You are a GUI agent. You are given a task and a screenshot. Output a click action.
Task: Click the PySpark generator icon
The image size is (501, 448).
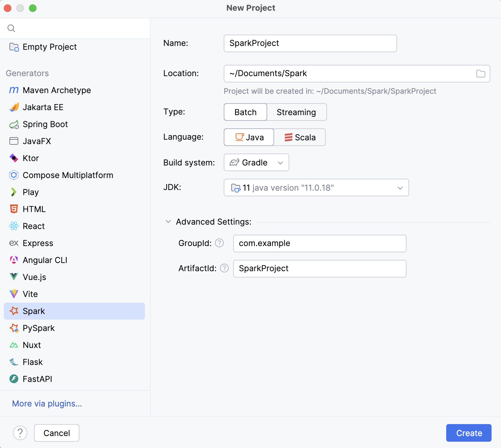coord(14,328)
